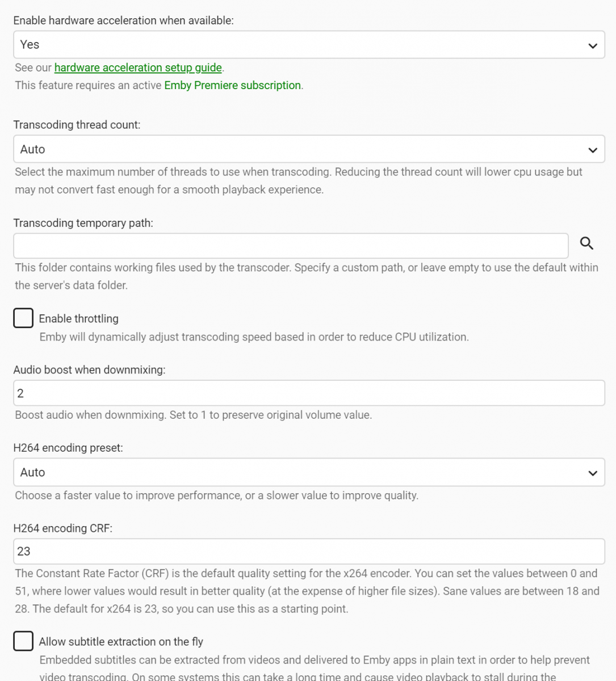
Task: Click the Audio boost when downmixing field
Action: tap(309, 393)
